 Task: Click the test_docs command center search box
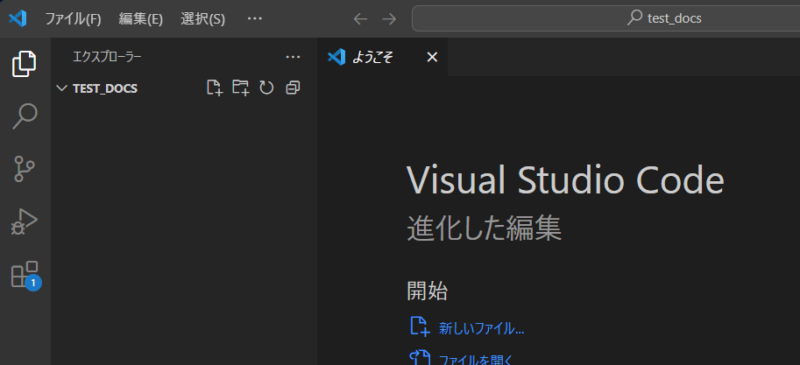(606, 19)
